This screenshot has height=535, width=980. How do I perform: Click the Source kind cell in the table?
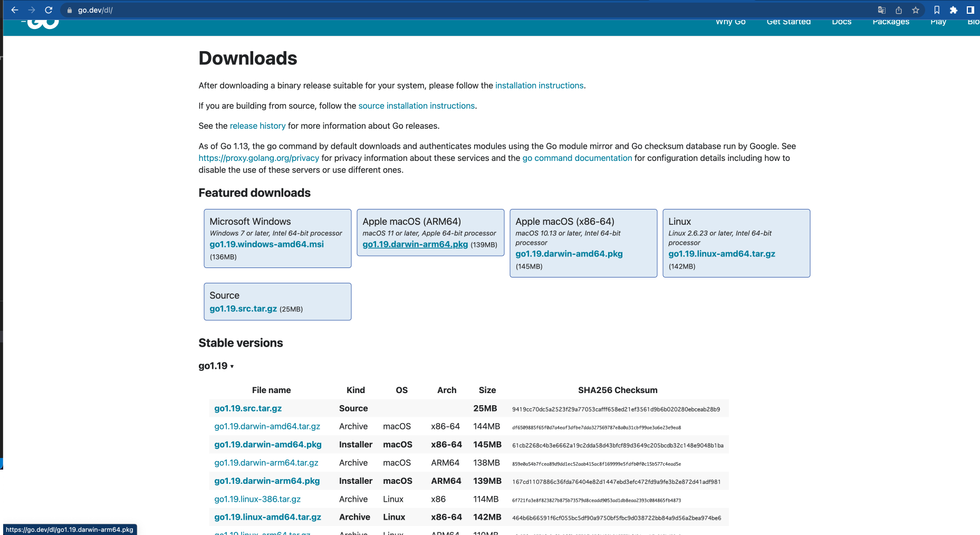pos(353,408)
